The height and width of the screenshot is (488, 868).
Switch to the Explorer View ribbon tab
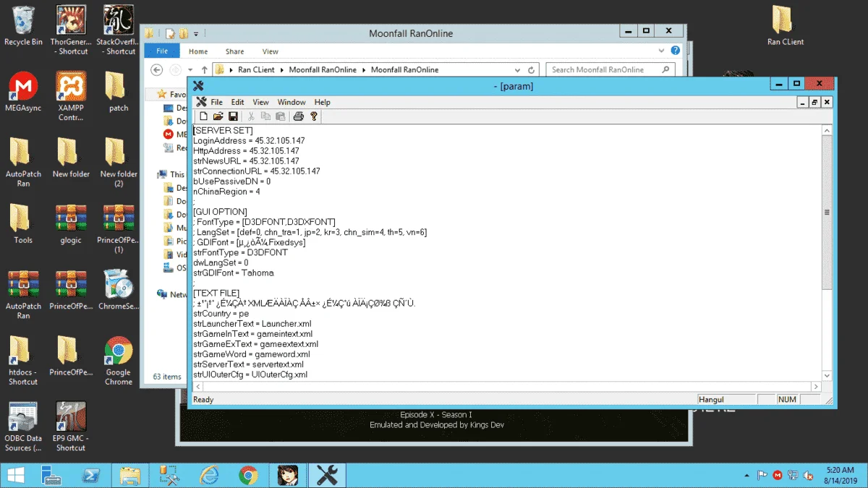tap(270, 51)
